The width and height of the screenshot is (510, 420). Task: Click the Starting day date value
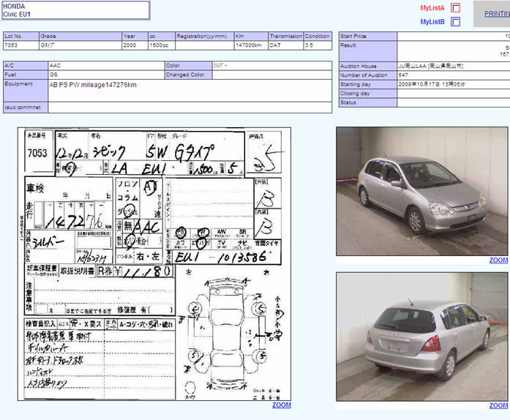point(432,84)
